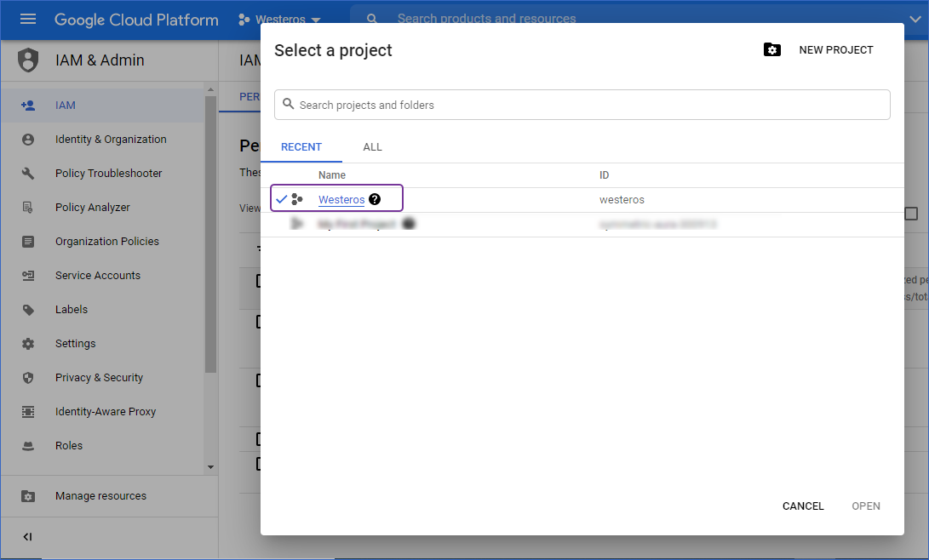
Task: Click the Policy Analyzer document icon
Action: 28,207
